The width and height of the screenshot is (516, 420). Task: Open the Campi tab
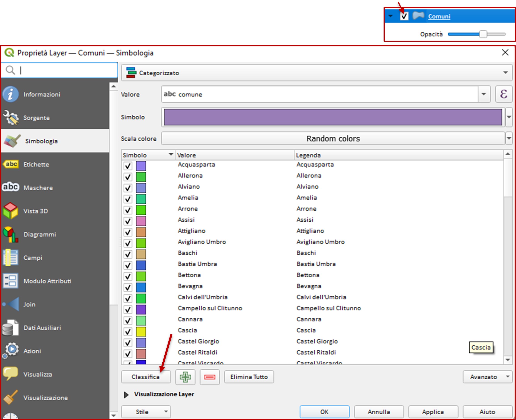(33, 258)
